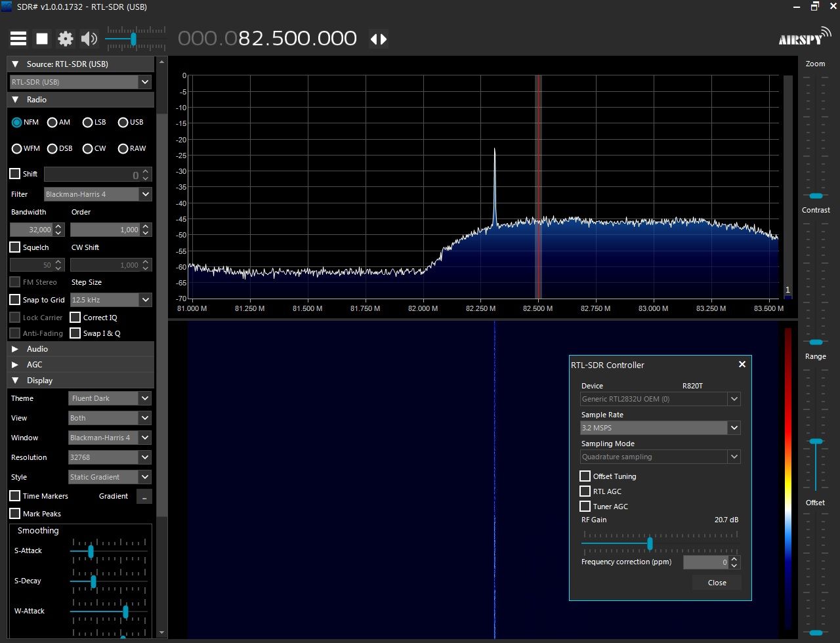Click the Airspy logo
The image size is (840, 643).
[x=805, y=38]
